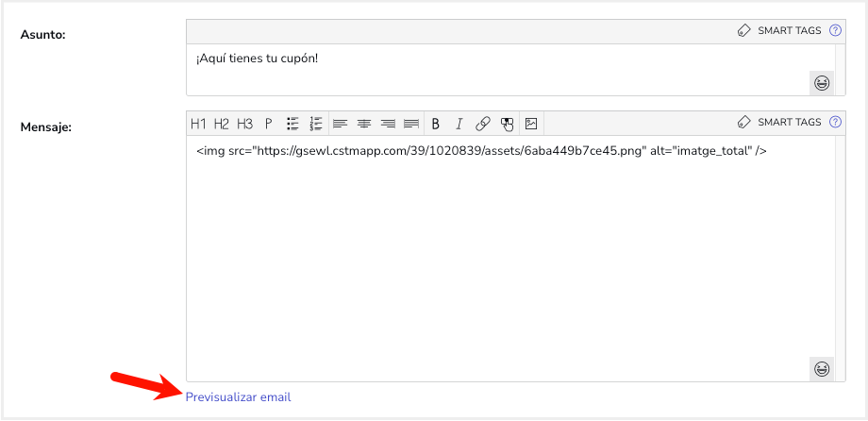This screenshot has width=868, height=421.
Task: Click the Asunto field scrollbar
Action: (840, 70)
